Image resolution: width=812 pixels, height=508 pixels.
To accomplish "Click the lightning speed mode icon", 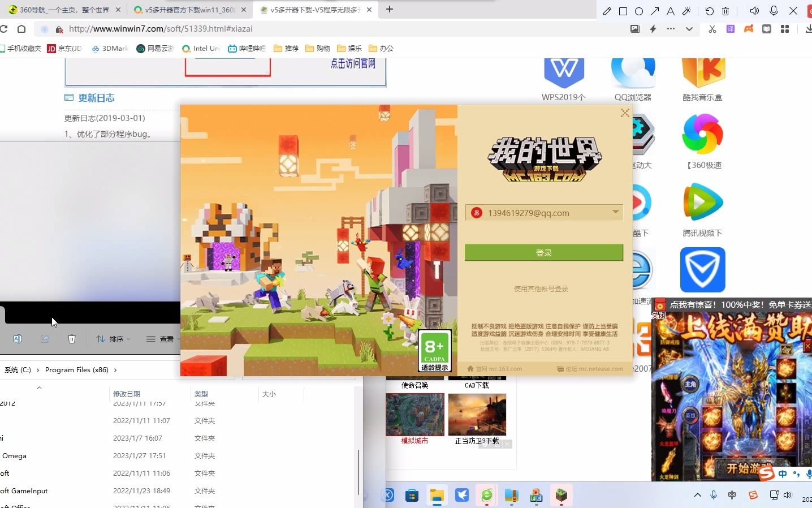I will point(653,29).
